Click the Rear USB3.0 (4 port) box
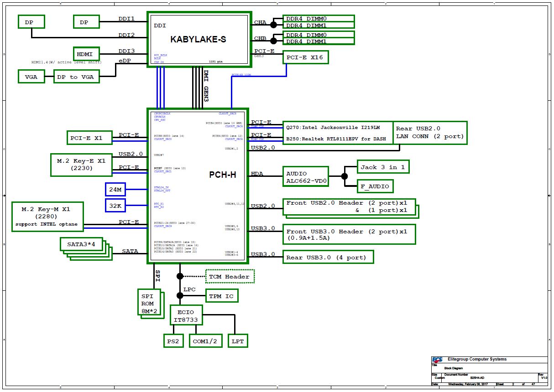The image size is (554, 392). pos(328,257)
